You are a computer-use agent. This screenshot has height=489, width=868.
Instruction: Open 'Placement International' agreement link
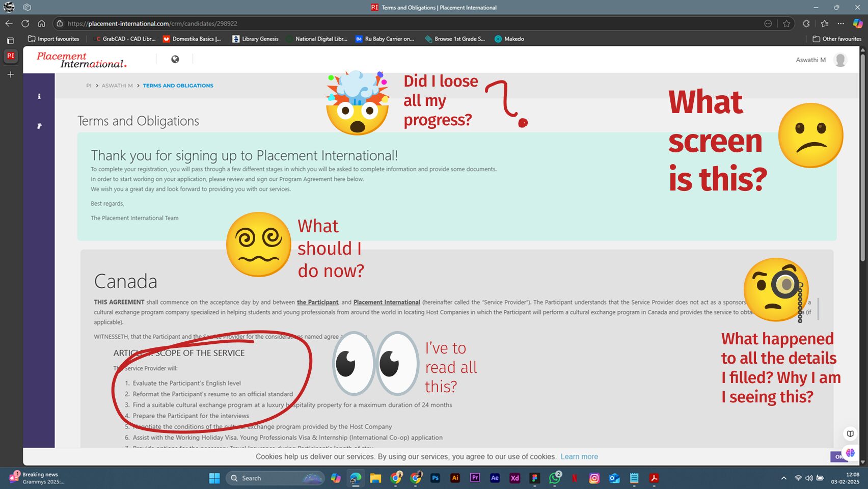click(387, 302)
